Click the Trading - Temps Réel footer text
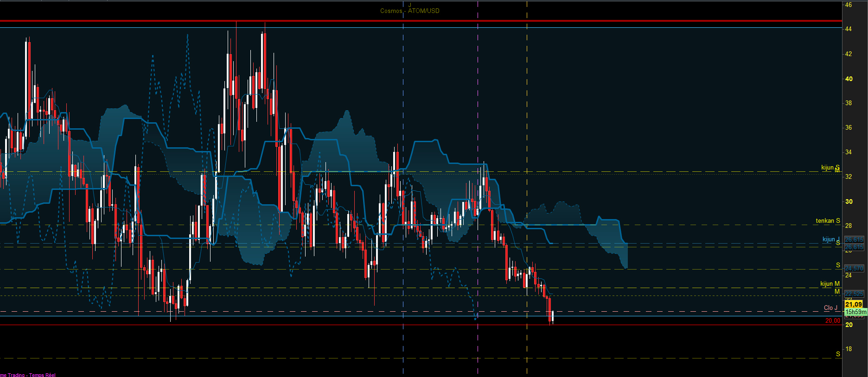 coord(31,375)
